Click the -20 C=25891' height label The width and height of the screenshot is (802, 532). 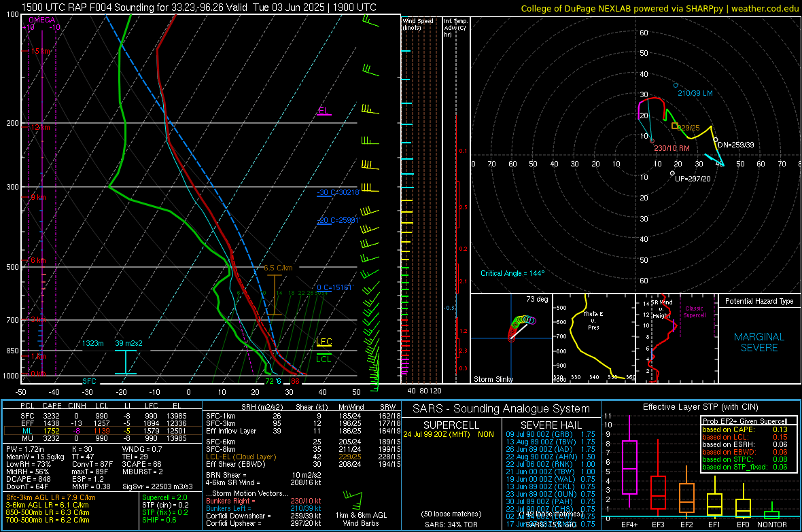coord(338,220)
